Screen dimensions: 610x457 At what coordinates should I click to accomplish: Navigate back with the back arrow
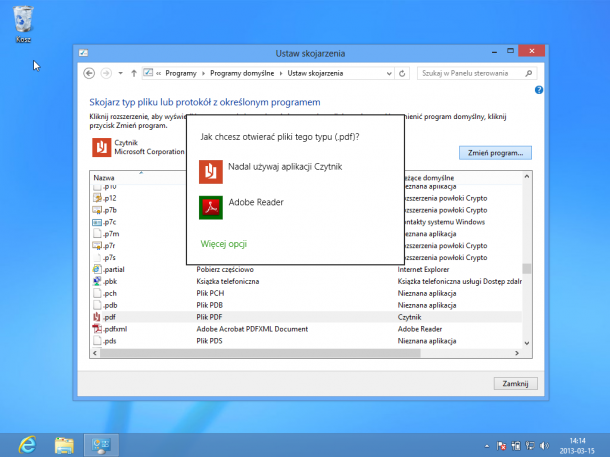coord(89,73)
